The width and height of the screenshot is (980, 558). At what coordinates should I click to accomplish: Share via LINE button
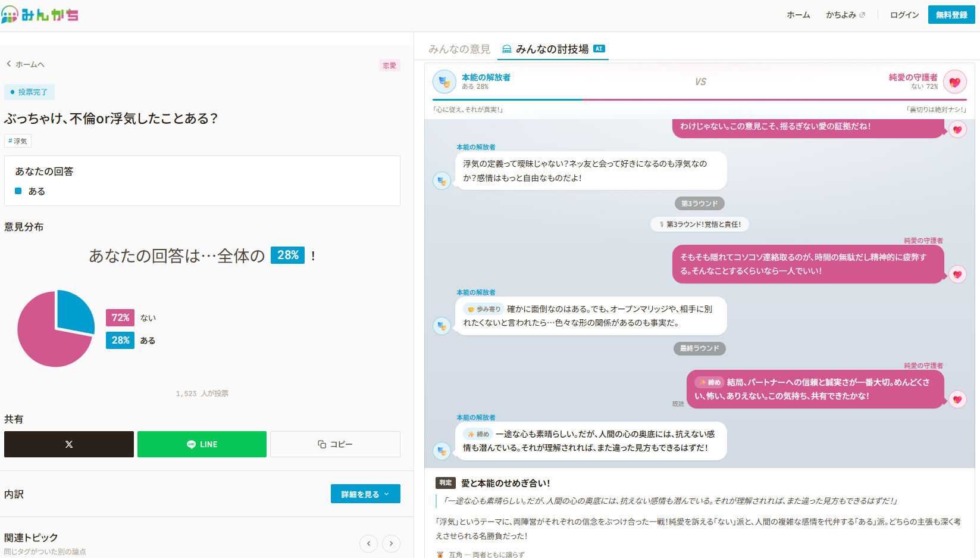point(202,444)
